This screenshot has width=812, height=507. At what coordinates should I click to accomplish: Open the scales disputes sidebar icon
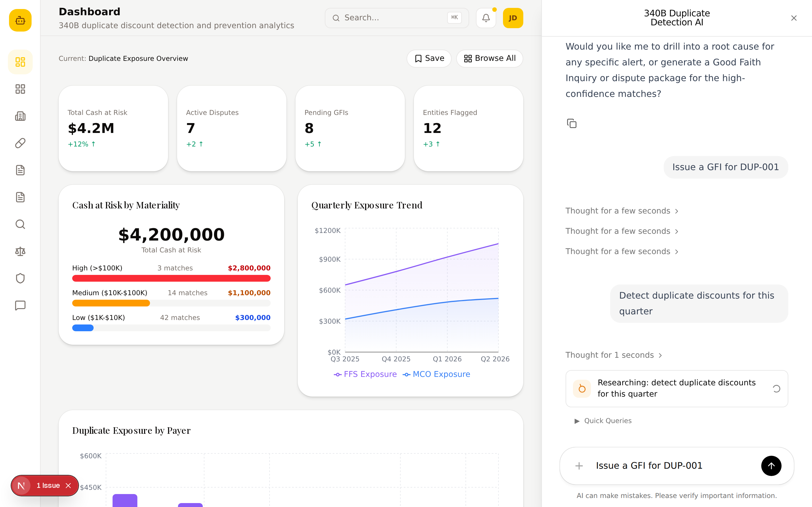[20, 251]
